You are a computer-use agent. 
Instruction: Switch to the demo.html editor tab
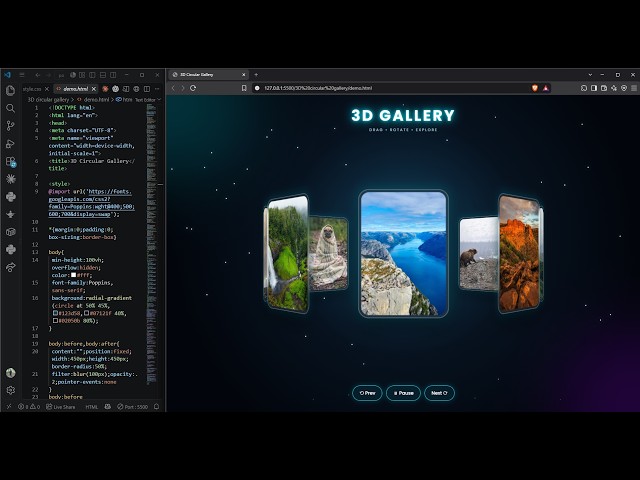click(x=76, y=89)
